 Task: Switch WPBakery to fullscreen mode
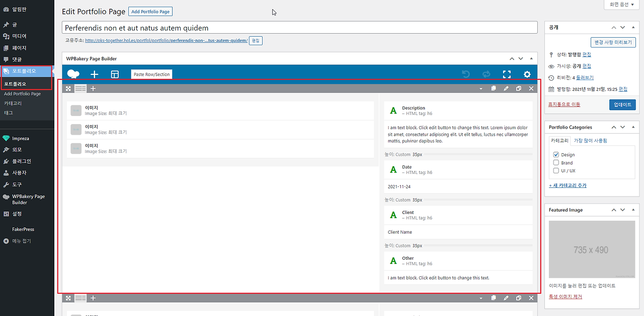(507, 74)
